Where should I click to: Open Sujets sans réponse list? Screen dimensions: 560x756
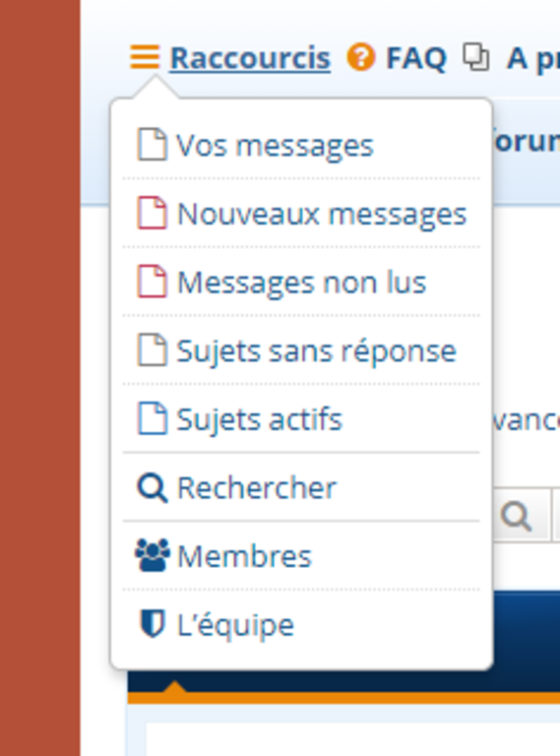pos(316,351)
